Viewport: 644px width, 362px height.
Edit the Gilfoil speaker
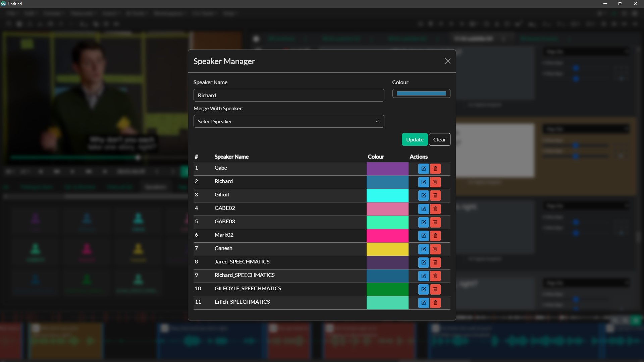click(x=423, y=195)
